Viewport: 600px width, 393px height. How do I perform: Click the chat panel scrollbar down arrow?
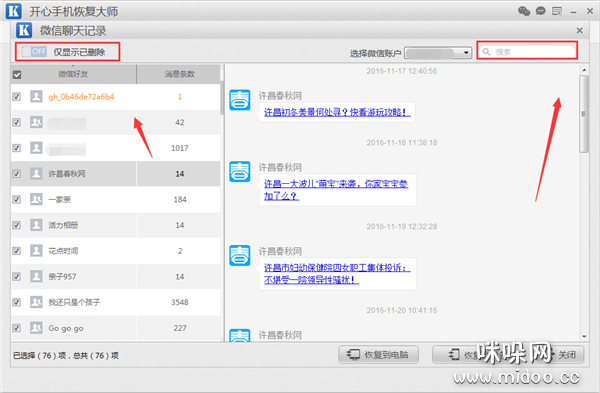pos(584,336)
